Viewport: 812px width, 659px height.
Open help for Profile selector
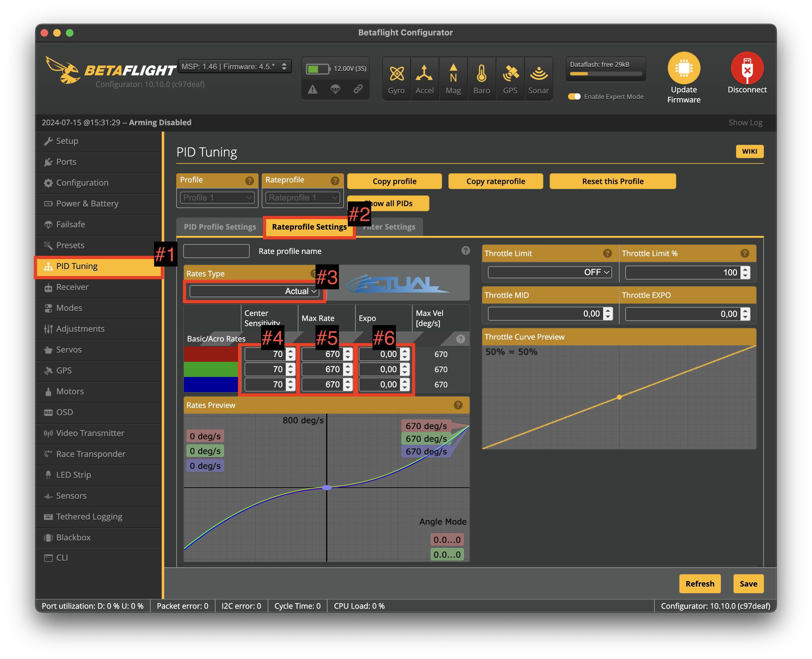(249, 181)
